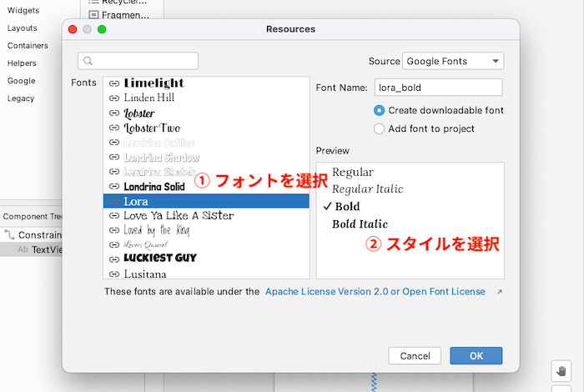The image size is (584, 392).
Task: Click the Component Tree panel header
Action: [32, 216]
